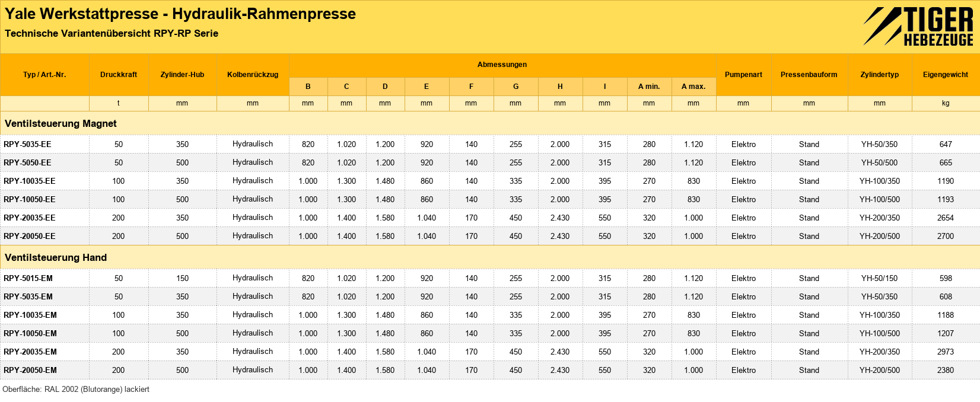
Task: Click the 'Zylinder-Hub' column header
Action: pyautogui.click(x=182, y=75)
